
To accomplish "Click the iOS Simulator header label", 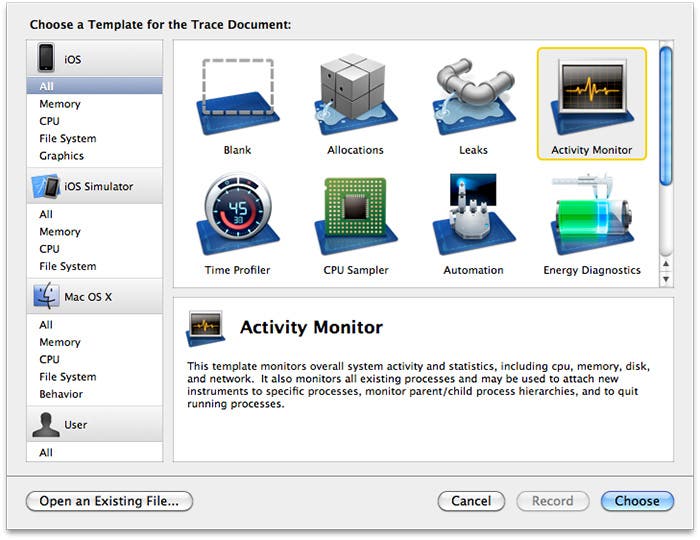I will [x=99, y=187].
